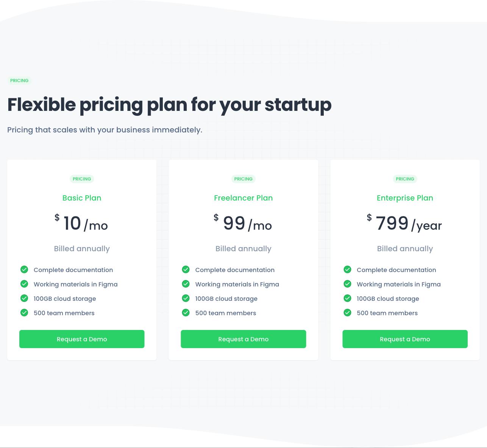Viewport: 487px width, 448px height.
Task: Click Basic Plan's 100GB cloud storage checkmark
Action: coord(24,298)
